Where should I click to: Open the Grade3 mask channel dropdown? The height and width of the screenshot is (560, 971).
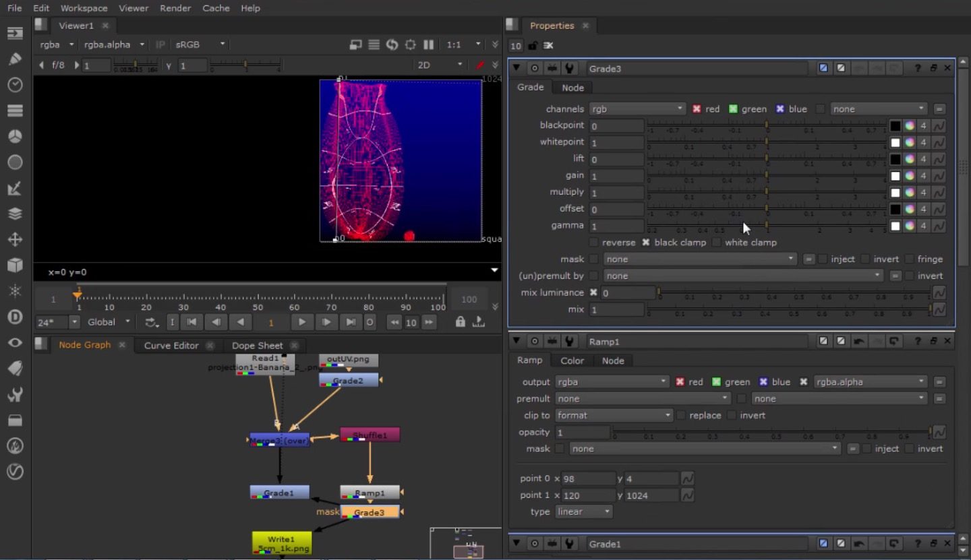pos(701,259)
